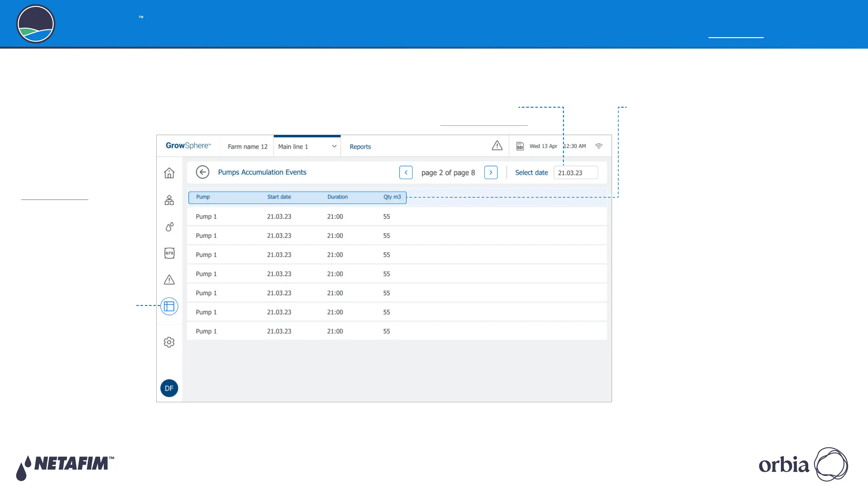The height and width of the screenshot is (488, 868).
Task: Open the settings gear sidebar icon
Action: 169,342
